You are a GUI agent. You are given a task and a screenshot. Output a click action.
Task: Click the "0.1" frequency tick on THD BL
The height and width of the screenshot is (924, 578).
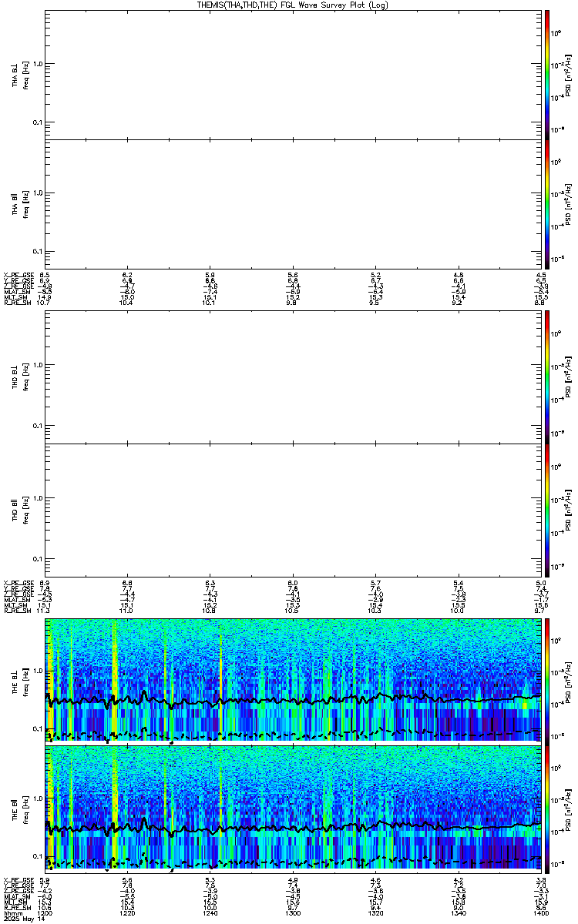click(39, 426)
